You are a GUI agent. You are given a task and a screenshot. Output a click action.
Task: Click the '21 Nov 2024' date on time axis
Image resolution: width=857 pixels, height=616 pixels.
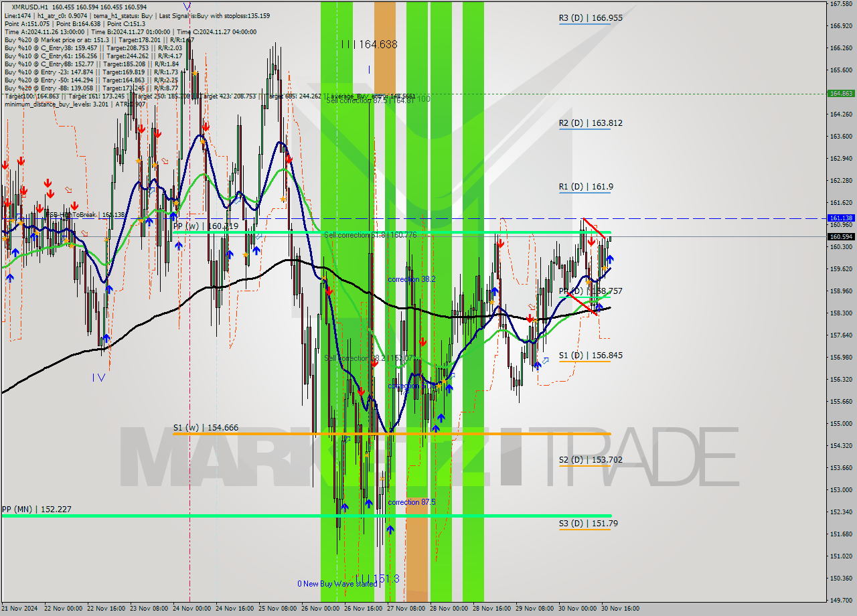(x=19, y=609)
